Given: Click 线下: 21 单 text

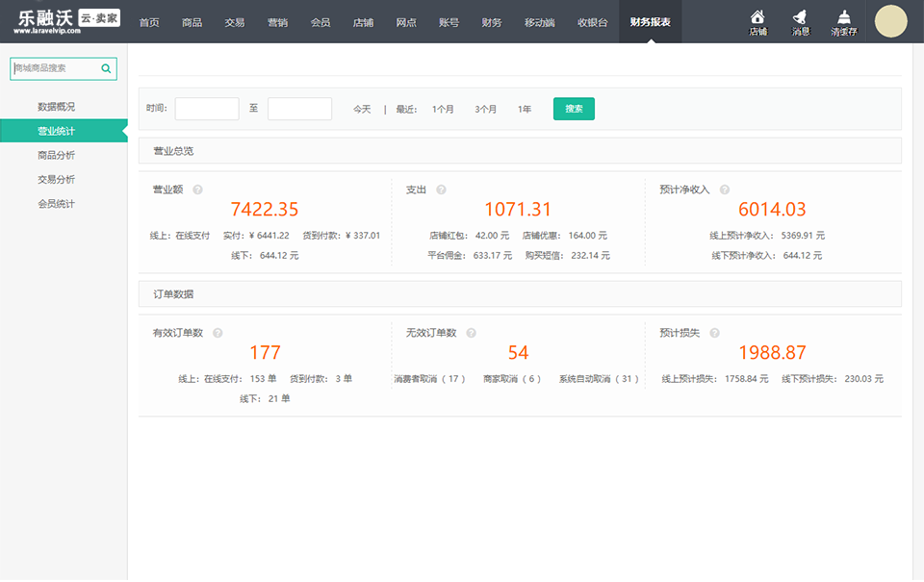Looking at the screenshot, I should (265, 399).
